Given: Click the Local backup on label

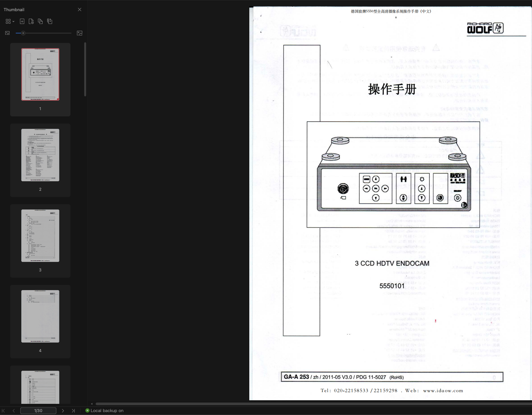Looking at the screenshot, I should 107,410.
